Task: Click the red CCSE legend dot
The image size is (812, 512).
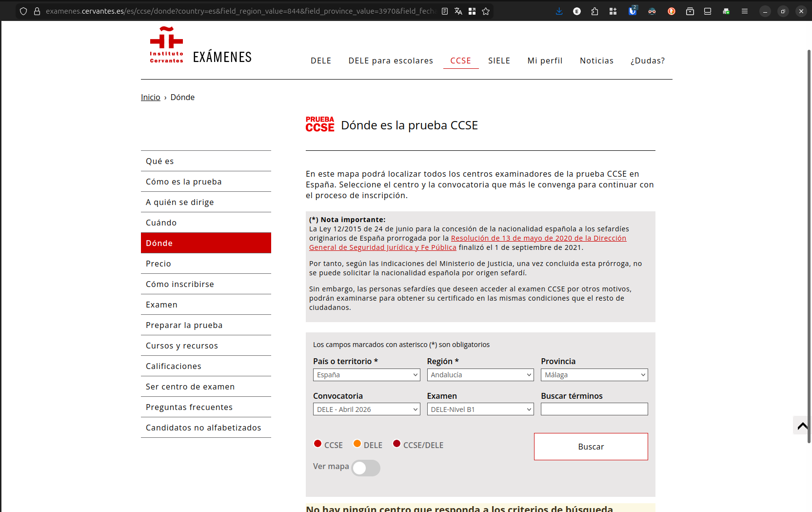Action: pyautogui.click(x=317, y=444)
